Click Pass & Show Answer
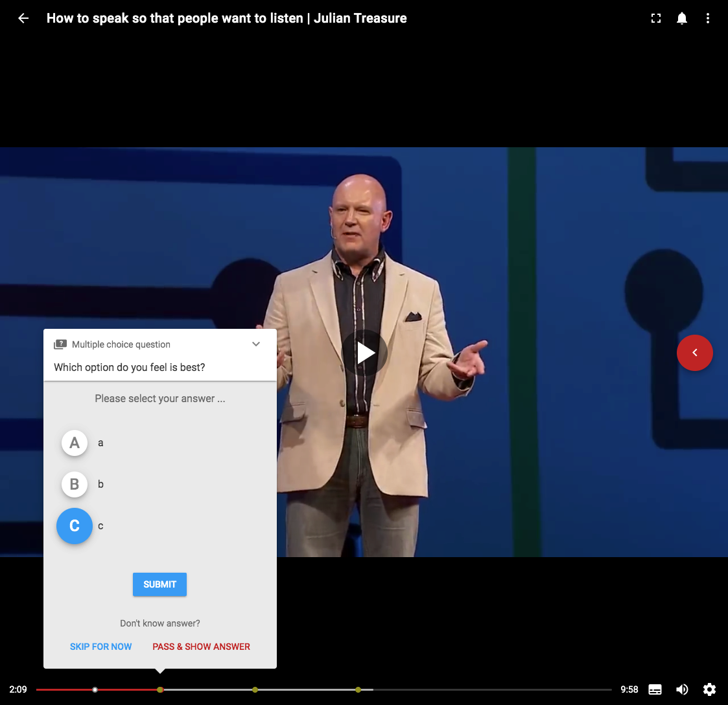Viewport: 728px width, 705px height. click(201, 647)
